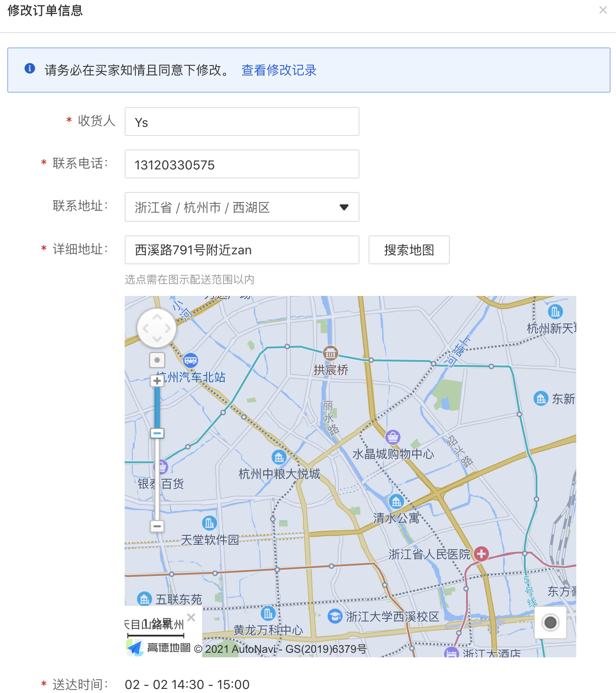Click the 选点需在图示配送范围以内 hint text
Screen dimensions: 616x693
point(190,280)
